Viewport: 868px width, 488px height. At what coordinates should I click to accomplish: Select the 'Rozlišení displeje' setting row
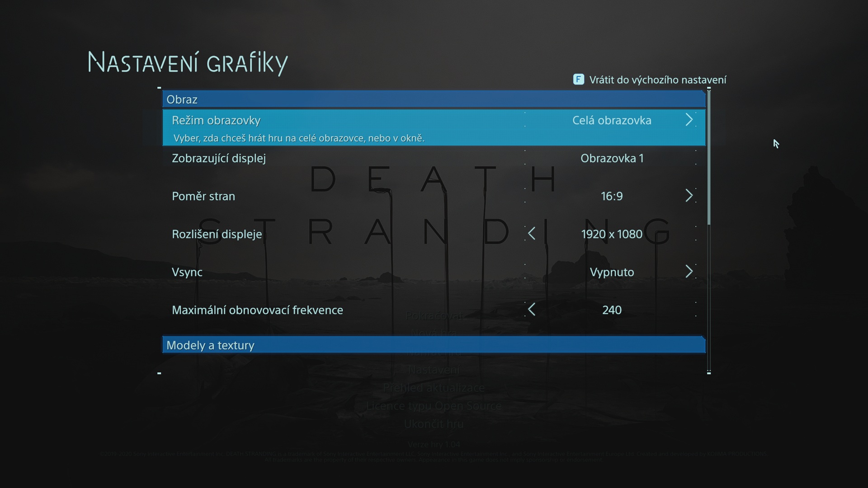coord(434,234)
